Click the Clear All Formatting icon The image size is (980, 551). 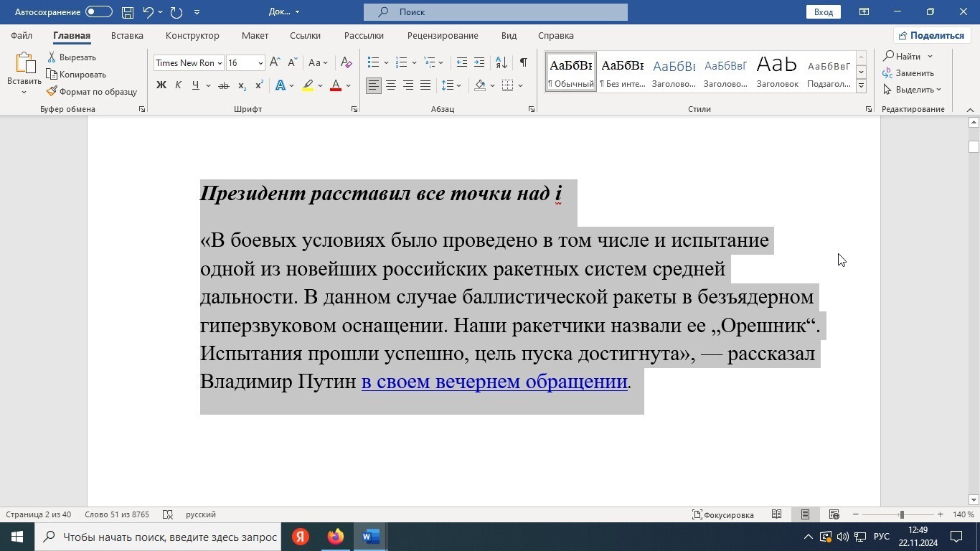(346, 62)
